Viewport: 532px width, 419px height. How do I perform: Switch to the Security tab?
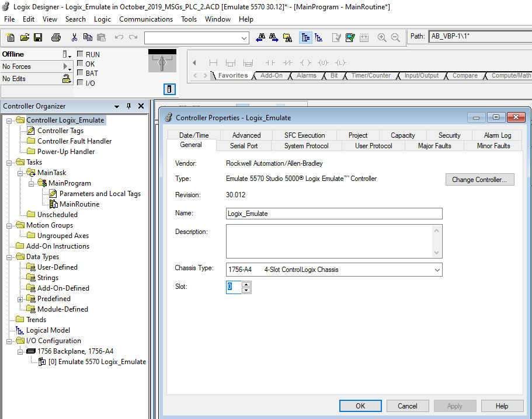coord(449,135)
